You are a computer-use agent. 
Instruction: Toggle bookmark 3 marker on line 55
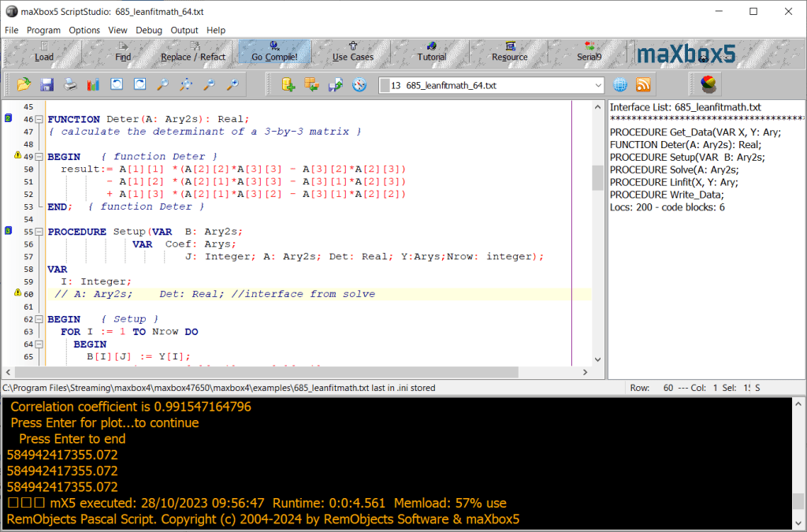point(8,231)
